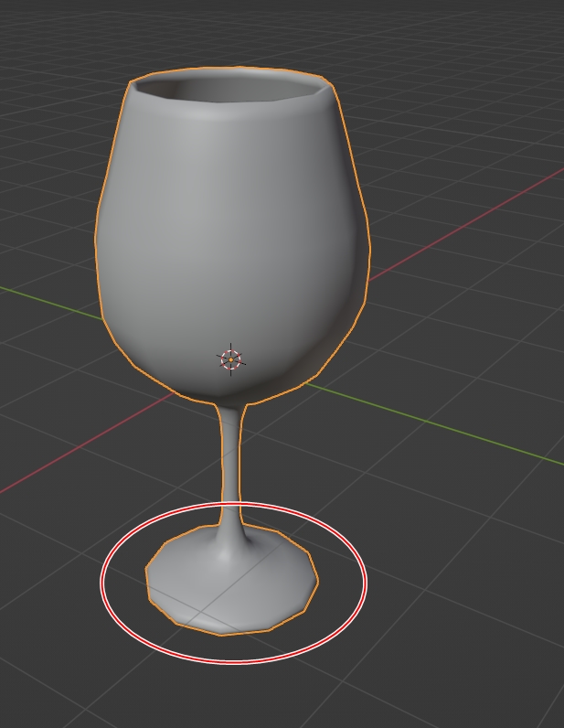
Task: Click the 3D cursor crosshair on glass
Action: (x=230, y=359)
